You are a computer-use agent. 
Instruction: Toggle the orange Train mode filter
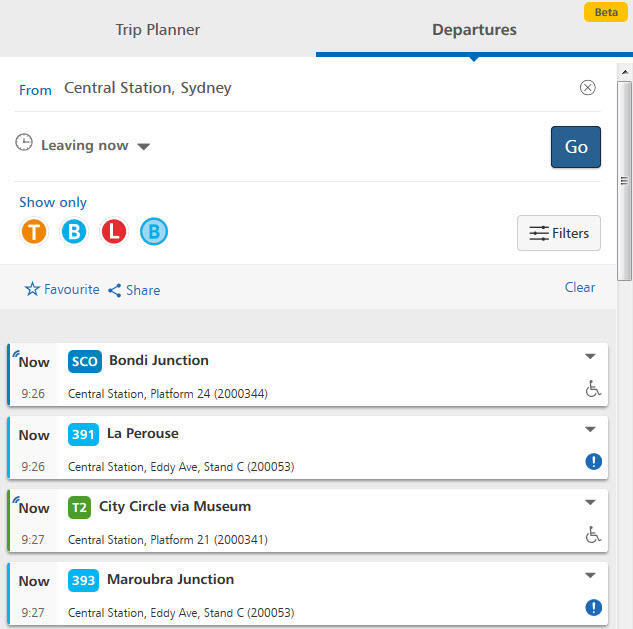point(34,232)
